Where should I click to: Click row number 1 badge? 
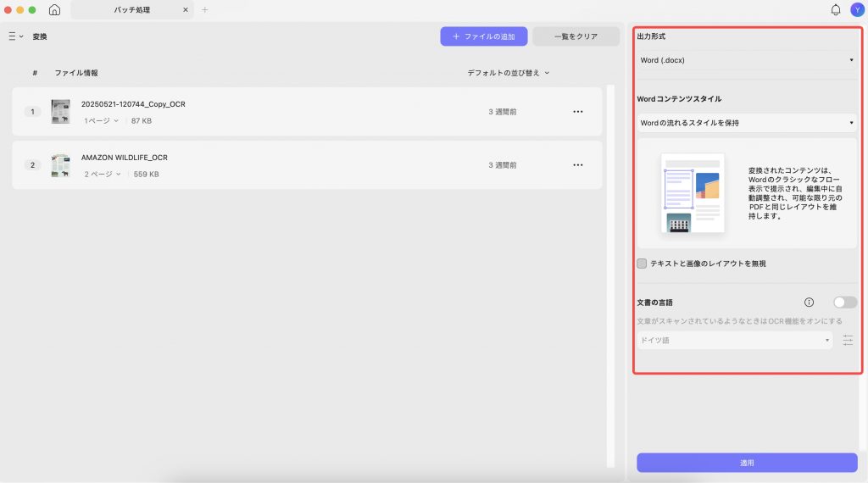[x=32, y=112]
